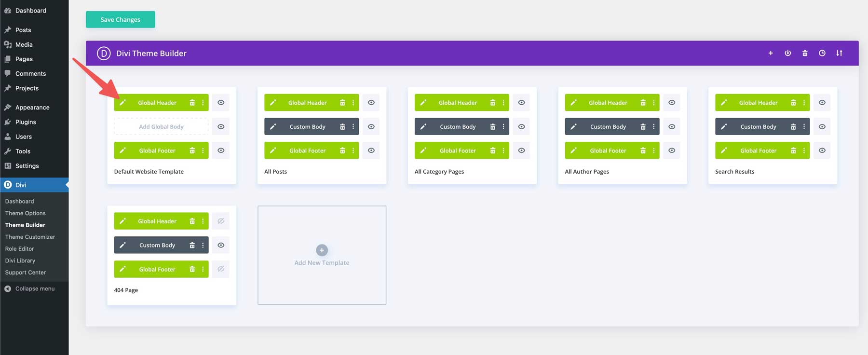868x355 pixels.
Task: Edit Global Header pencil in All Posts
Action: pyautogui.click(x=273, y=103)
